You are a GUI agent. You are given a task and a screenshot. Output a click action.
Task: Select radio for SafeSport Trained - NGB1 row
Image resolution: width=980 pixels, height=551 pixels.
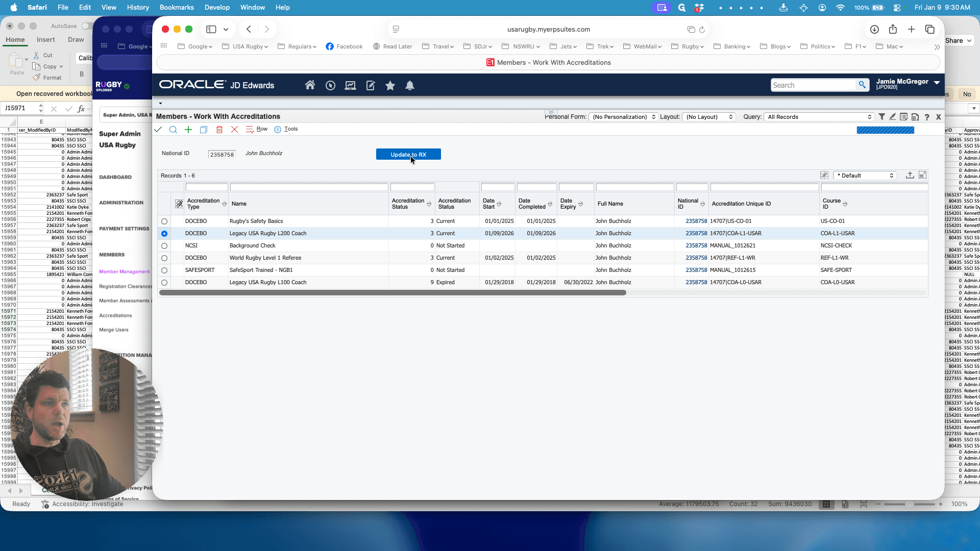[164, 270]
